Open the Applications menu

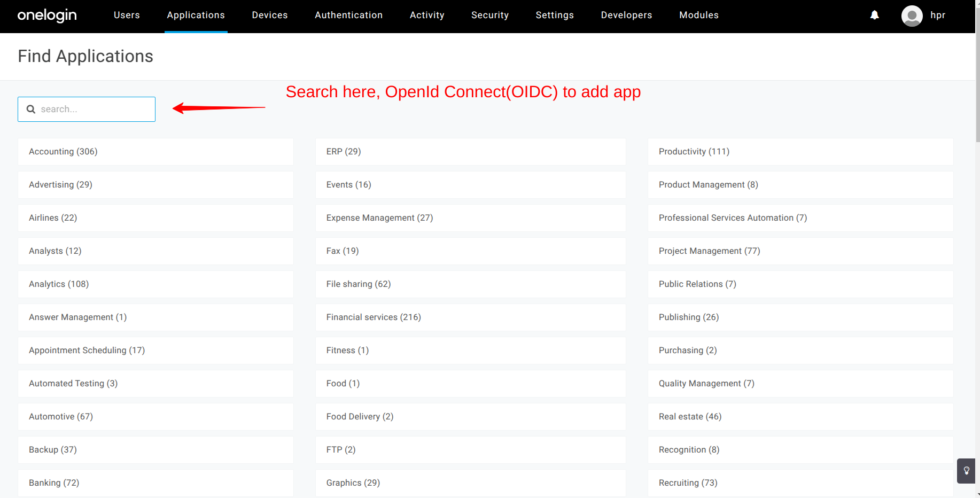click(x=196, y=15)
